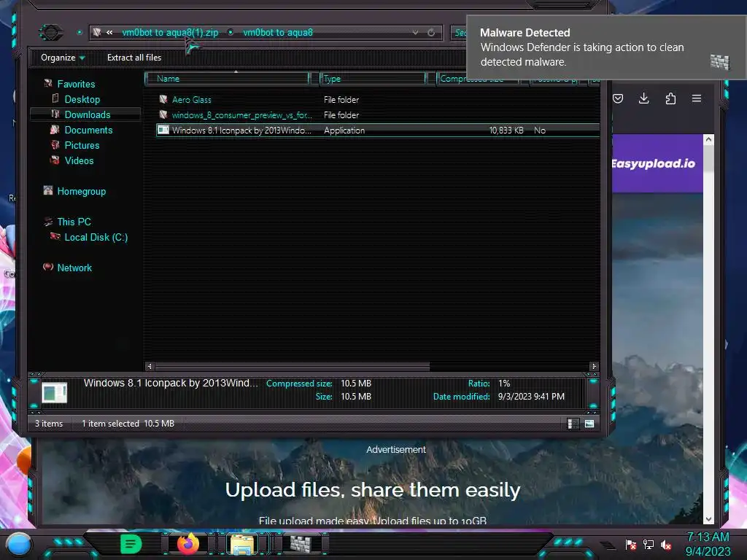Click Firefox page scrollbar down arrow

click(x=708, y=519)
